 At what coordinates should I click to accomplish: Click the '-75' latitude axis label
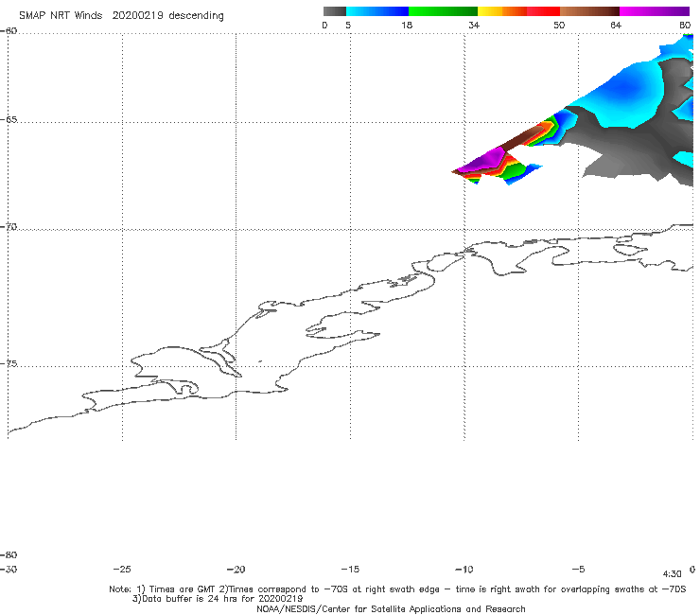9,363
